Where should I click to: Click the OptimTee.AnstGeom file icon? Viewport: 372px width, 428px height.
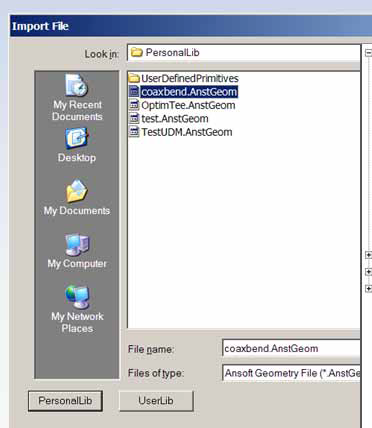coord(134,105)
